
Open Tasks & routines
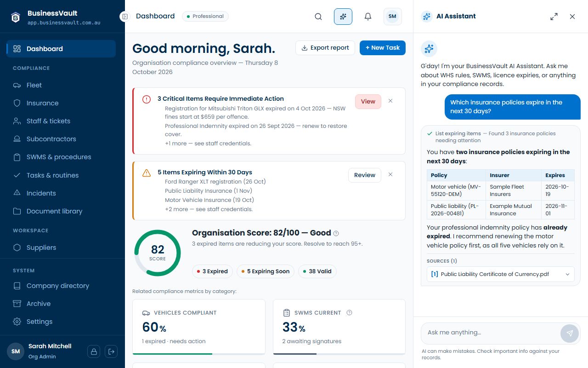[61, 175]
